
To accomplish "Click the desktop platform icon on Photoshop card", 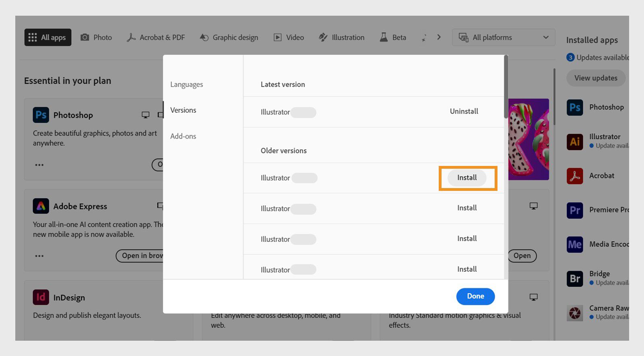I will coord(146,115).
